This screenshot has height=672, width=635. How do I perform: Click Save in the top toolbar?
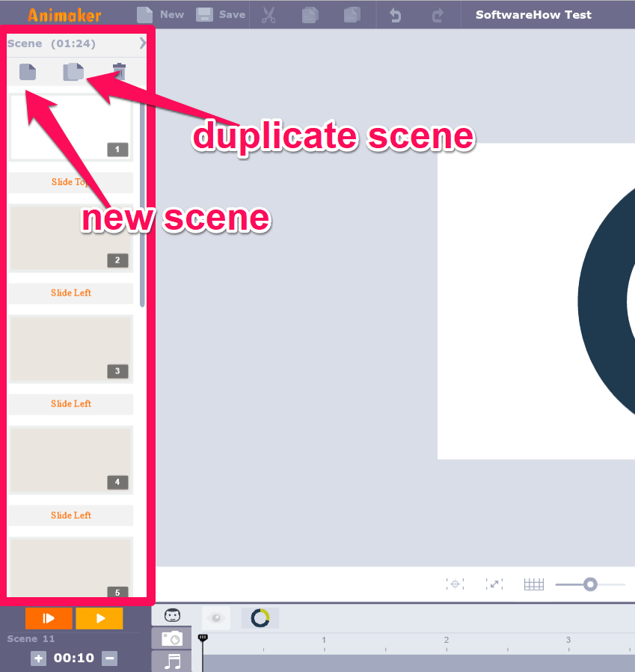coord(221,14)
